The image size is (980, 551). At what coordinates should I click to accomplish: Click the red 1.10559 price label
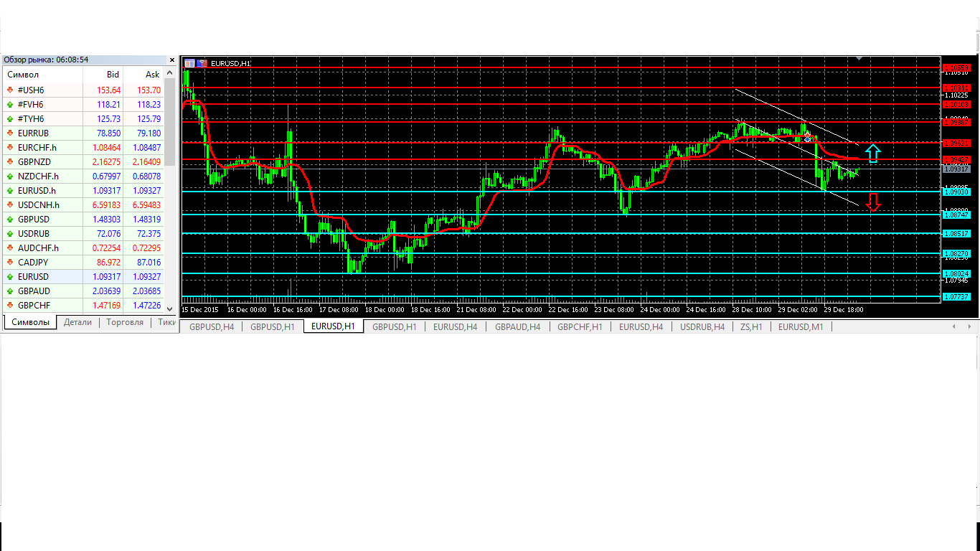coord(956,68)
